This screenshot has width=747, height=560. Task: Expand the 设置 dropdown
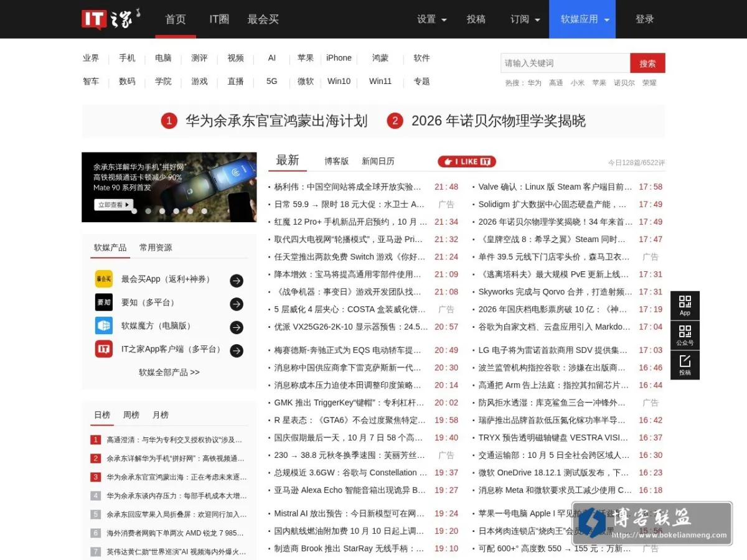coord(432,19)
